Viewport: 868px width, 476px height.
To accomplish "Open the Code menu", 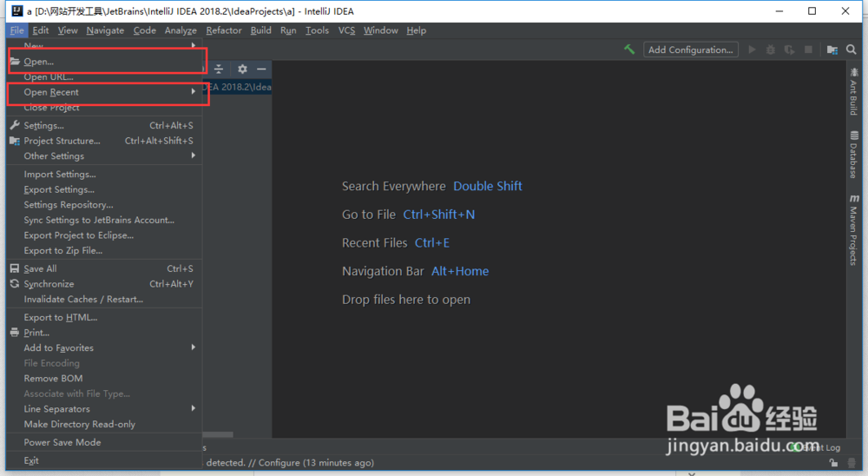I will coord(144,30).
